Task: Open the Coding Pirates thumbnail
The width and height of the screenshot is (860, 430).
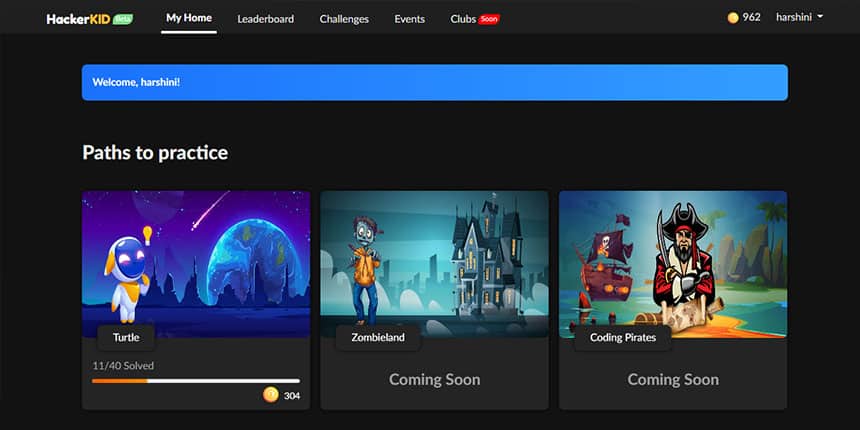Action: point(673,264)
